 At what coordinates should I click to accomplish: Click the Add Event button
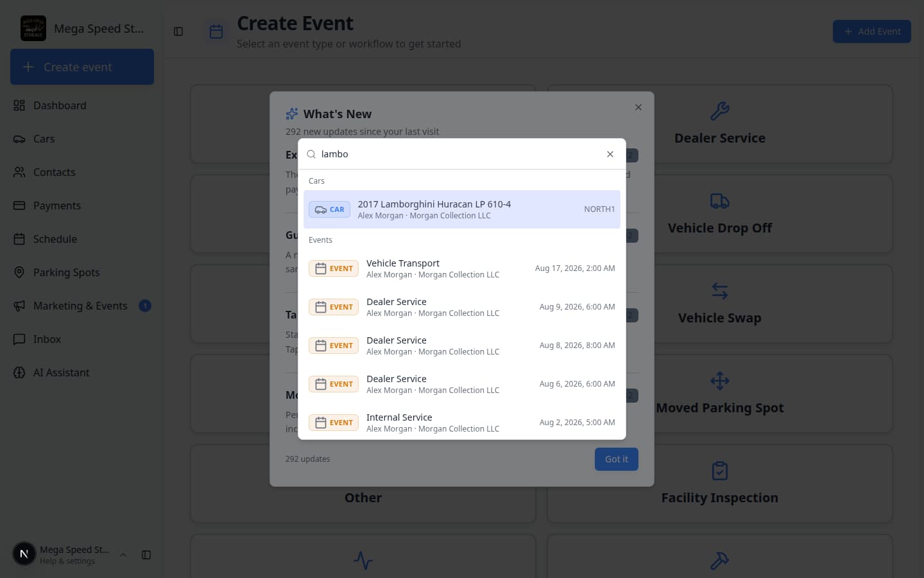tap(871, 31)
